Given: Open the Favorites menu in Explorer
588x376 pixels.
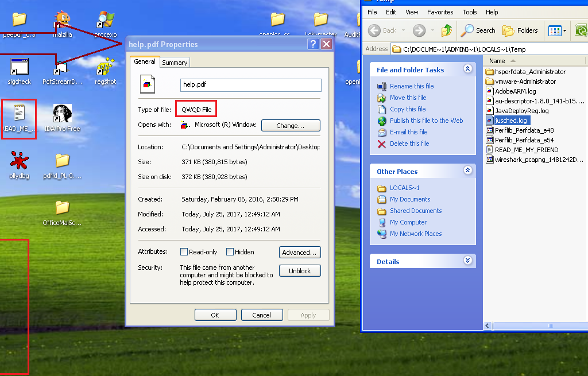Looking at the screenshot, I should pyautogui.click(x=440, y=12).
